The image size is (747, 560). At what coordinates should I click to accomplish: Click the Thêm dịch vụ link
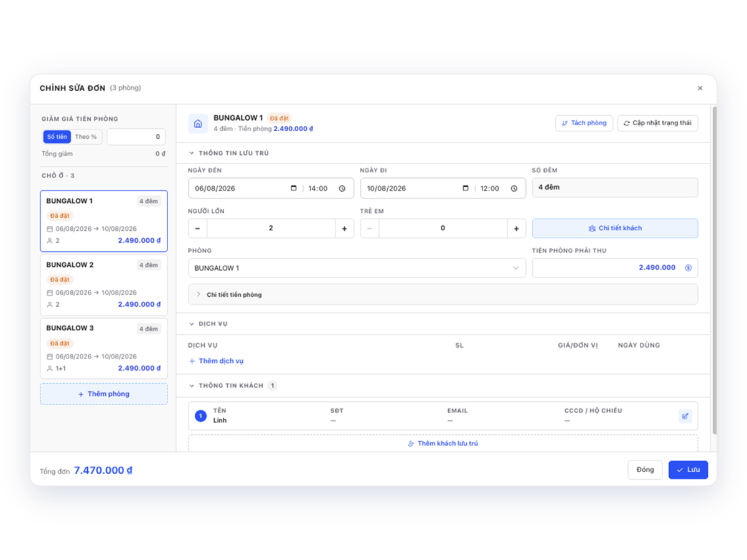[216, 362]
